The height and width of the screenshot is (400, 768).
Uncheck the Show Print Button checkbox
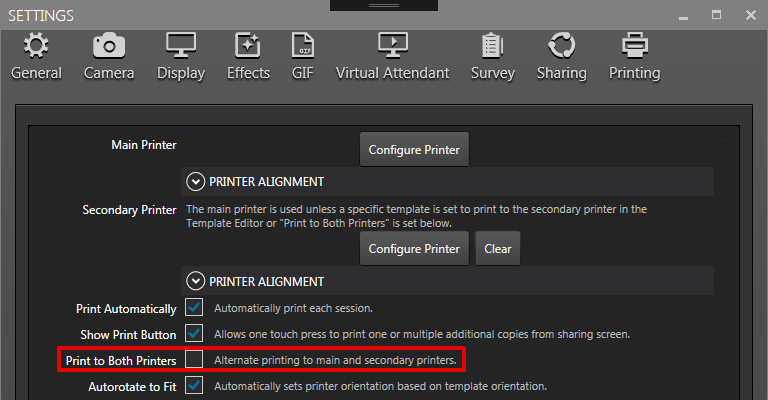pyautogui.click(x=194, y=333)
